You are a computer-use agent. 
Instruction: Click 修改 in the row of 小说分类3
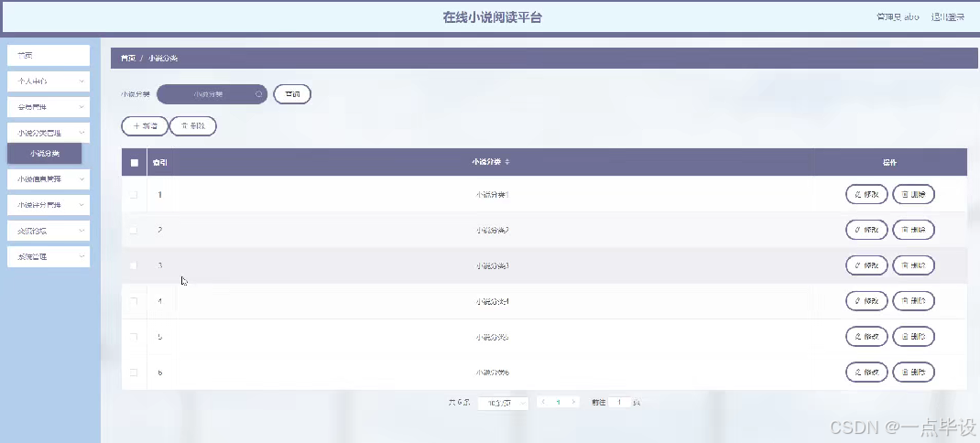(x=866, y=265)
